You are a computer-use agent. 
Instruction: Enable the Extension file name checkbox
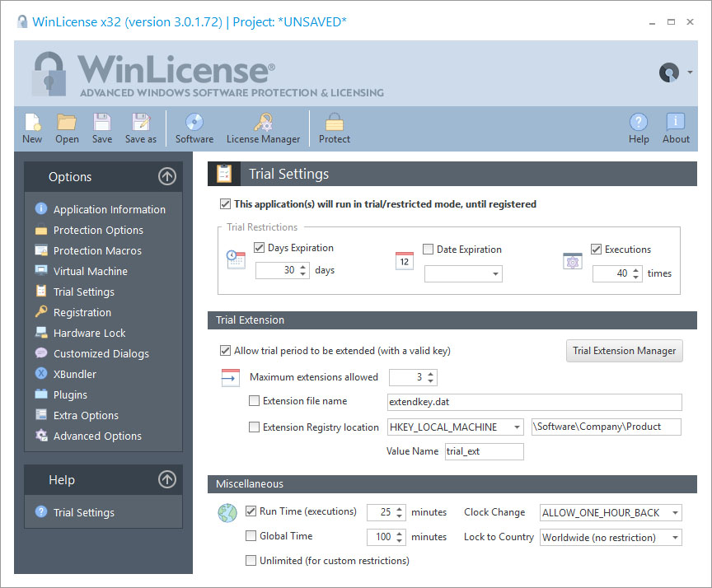pos(254,400)
